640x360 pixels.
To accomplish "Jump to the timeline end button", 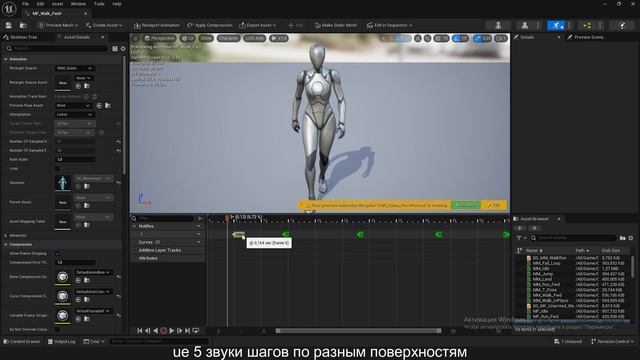I will [187, 331].
